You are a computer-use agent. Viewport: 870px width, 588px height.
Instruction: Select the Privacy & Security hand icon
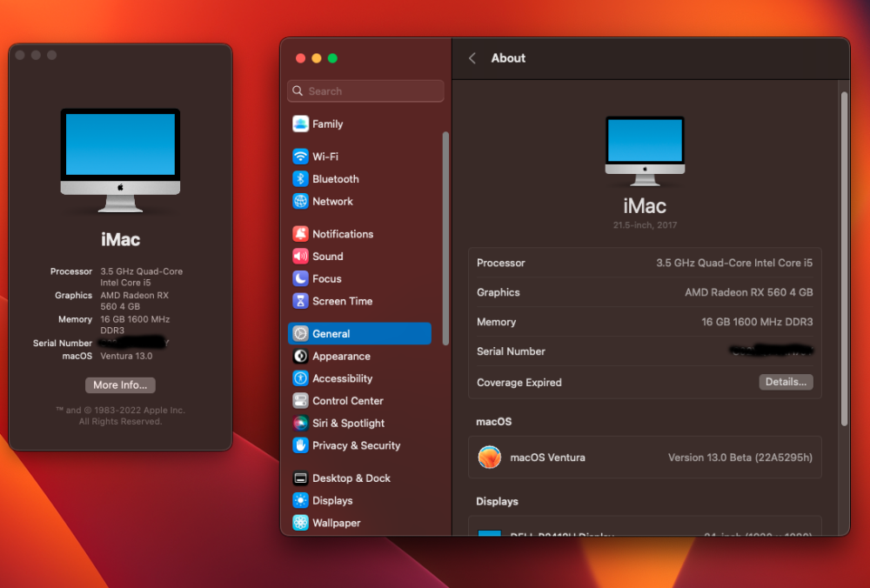point(300,445)
